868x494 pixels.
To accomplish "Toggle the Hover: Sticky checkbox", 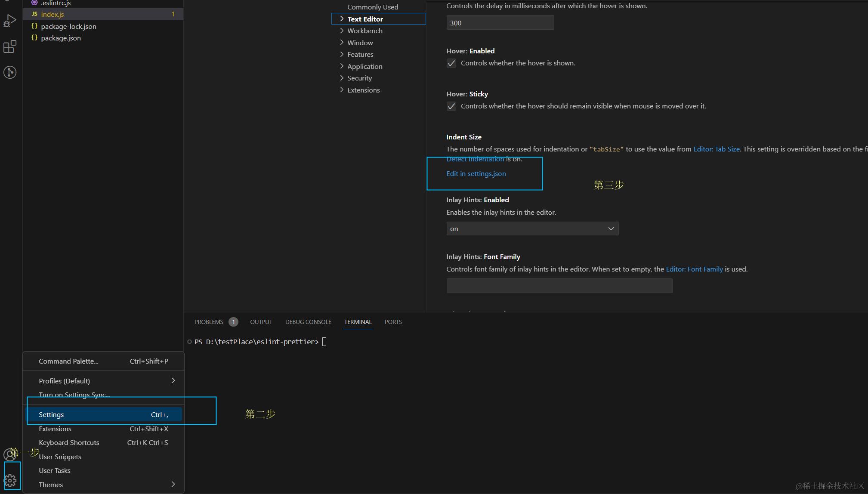I will 451,106.
